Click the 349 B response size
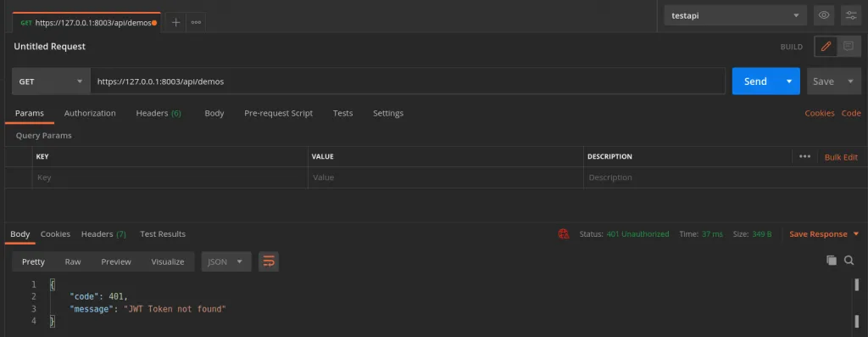The height and width of the screenshot is (337, 868). coord(762,234)
